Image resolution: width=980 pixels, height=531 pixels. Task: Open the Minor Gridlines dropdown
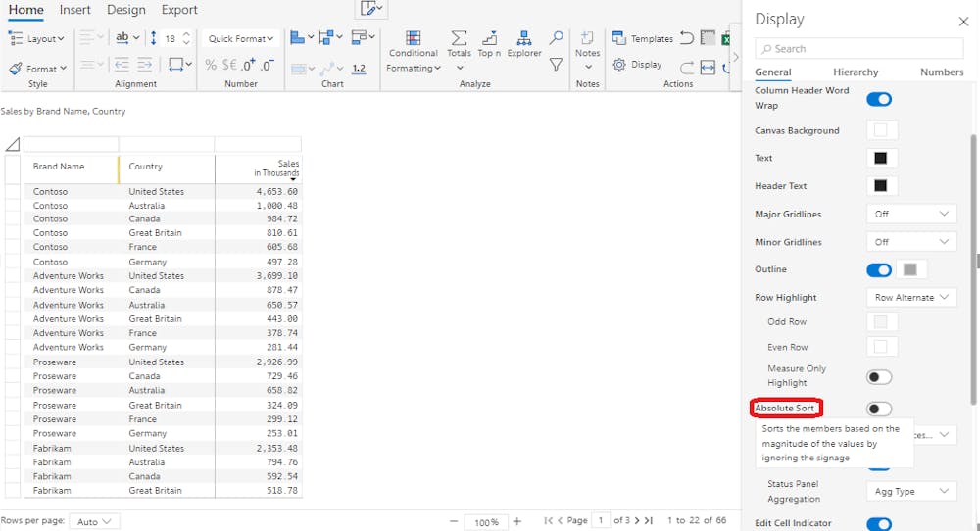point(911,242)
